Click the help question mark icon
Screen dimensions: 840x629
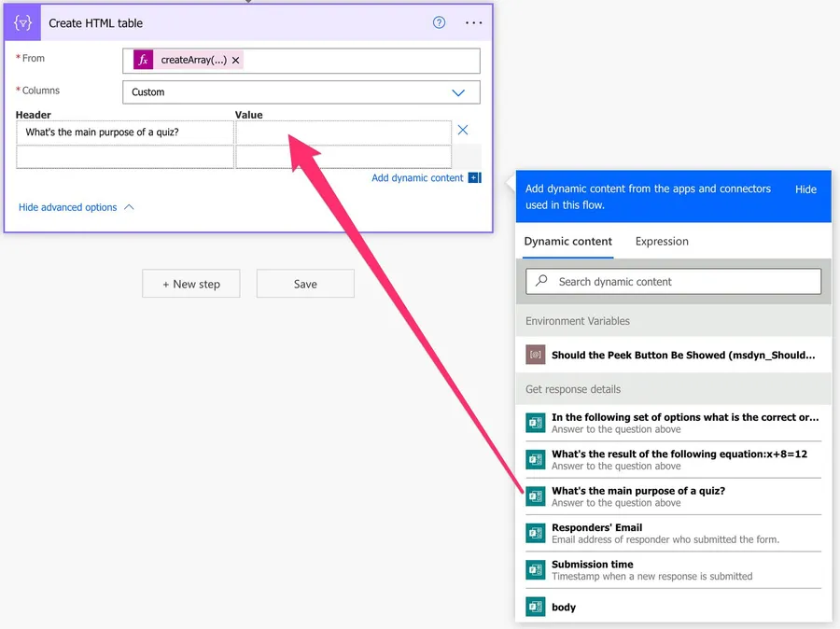(x=439, y=22)
